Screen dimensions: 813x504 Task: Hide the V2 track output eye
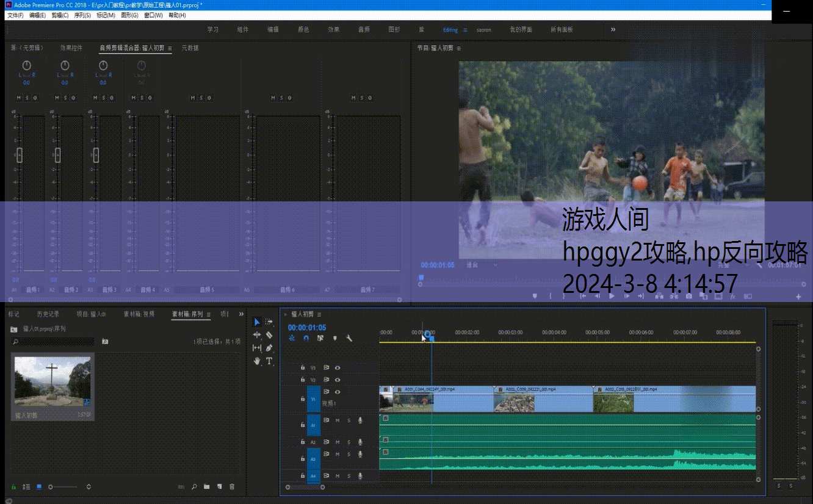(x=338, y=380)
